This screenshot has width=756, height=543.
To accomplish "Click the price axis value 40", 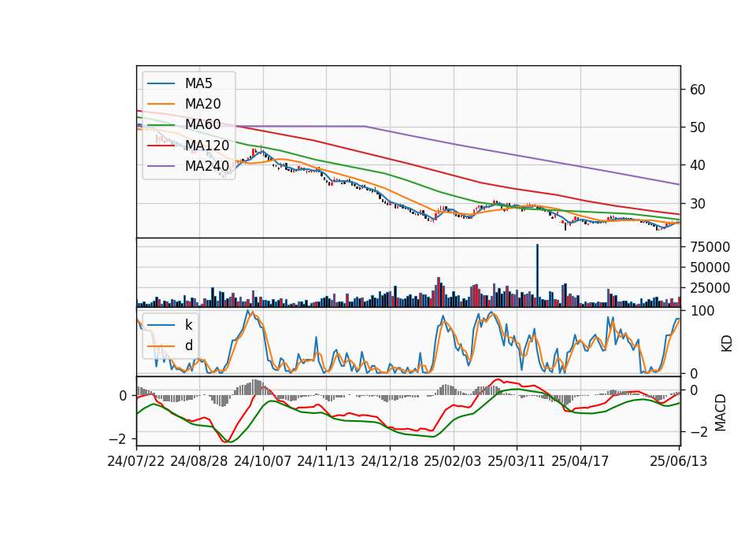I will pyautogui.click(x=698, y=165).
